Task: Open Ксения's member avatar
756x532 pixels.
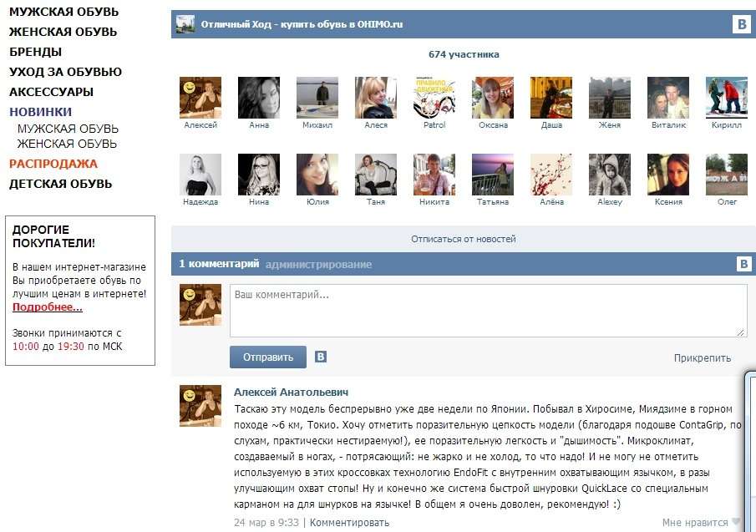Action: (668, 175)
